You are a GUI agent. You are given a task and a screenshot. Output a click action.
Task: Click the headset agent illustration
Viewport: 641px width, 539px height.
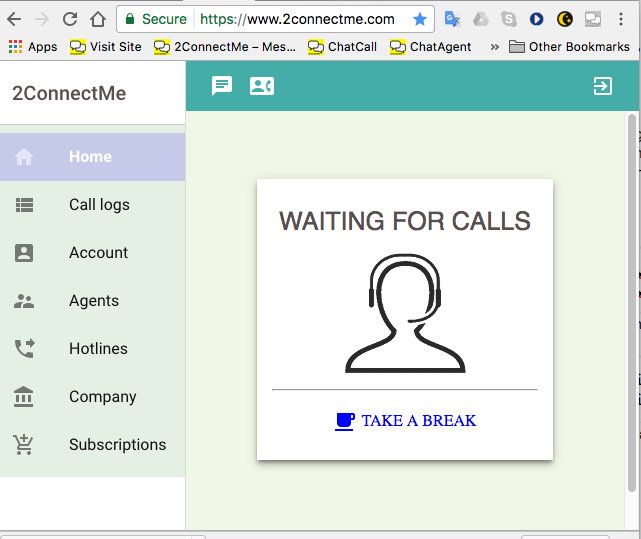[405, 313]
